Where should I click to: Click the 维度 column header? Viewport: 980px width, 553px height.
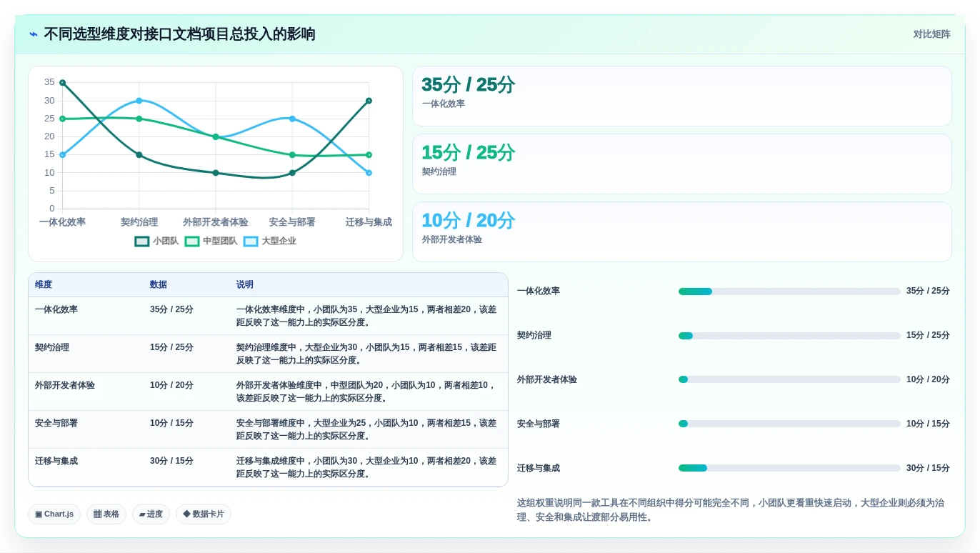(x=44, y=284)
